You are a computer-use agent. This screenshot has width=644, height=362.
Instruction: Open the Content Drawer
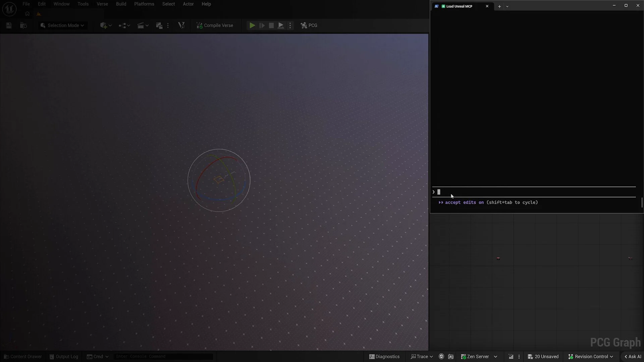coord(23,357)
